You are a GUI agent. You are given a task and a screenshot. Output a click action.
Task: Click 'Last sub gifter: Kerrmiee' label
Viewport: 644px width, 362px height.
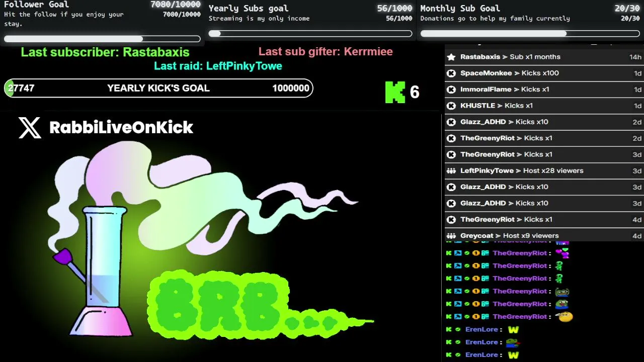point(326,51)
